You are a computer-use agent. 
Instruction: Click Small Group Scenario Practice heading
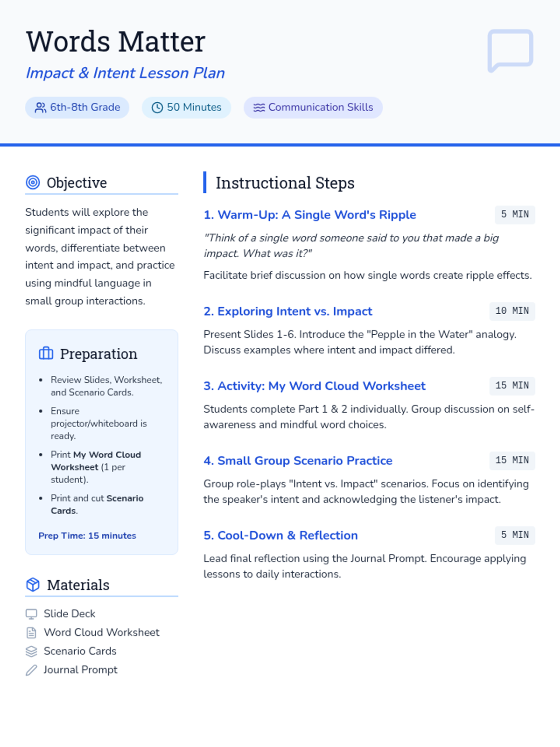pos(298,461)
